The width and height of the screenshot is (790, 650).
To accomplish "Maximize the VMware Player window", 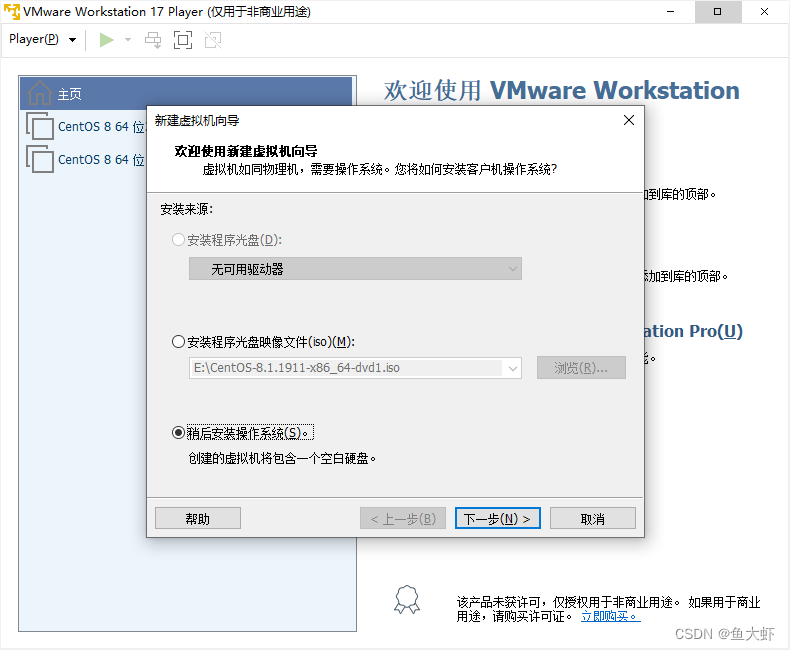I will point(717,12).
